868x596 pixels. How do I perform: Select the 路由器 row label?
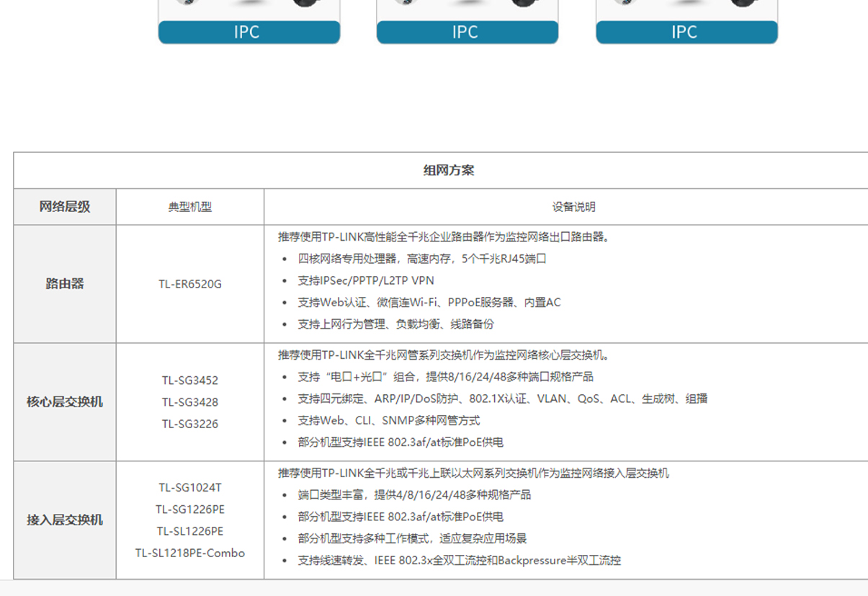[65, 284]
